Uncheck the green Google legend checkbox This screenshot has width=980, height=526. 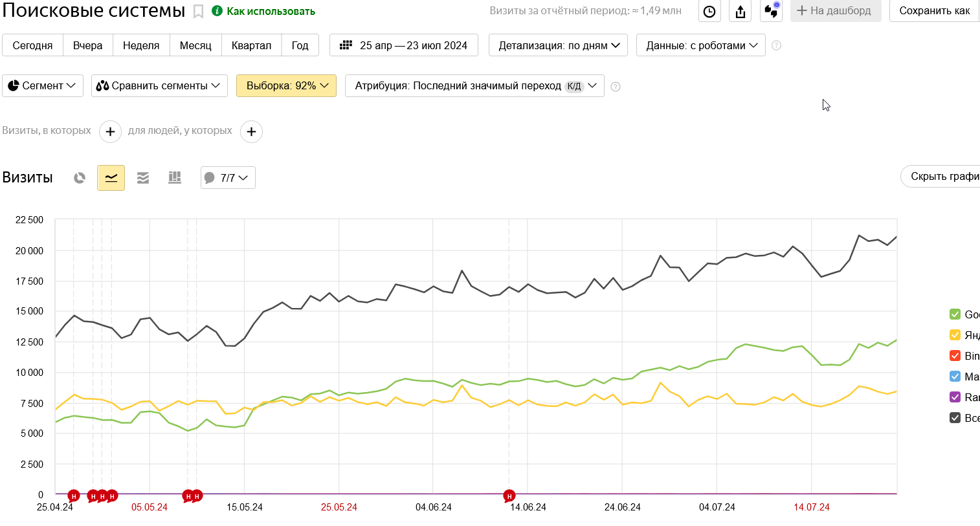click(x=955, y=314)
